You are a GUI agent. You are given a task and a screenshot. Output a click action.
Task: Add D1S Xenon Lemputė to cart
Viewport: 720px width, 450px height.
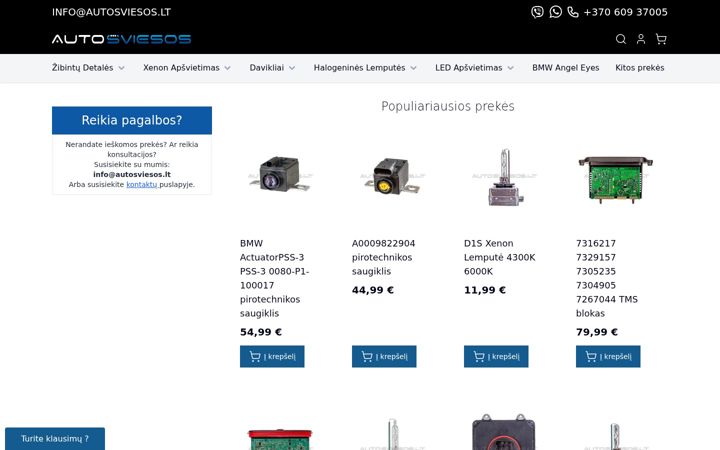496,356
